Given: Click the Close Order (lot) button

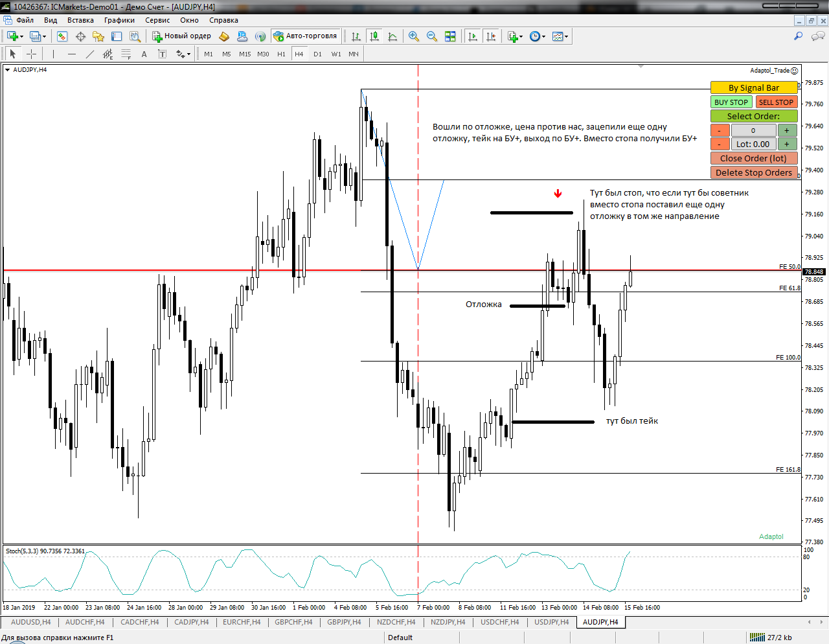Looking at the screenshot, I should [754, 158].
